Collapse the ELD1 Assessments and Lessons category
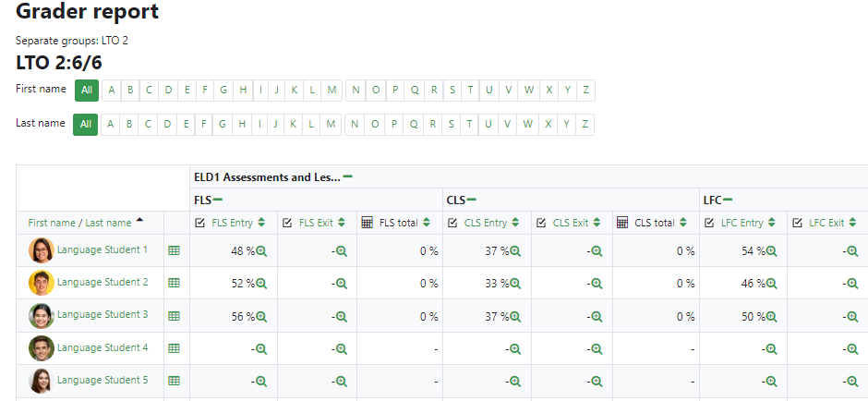Image resolution: width=868 pixels, height=401 pixels. pos(348,176)
